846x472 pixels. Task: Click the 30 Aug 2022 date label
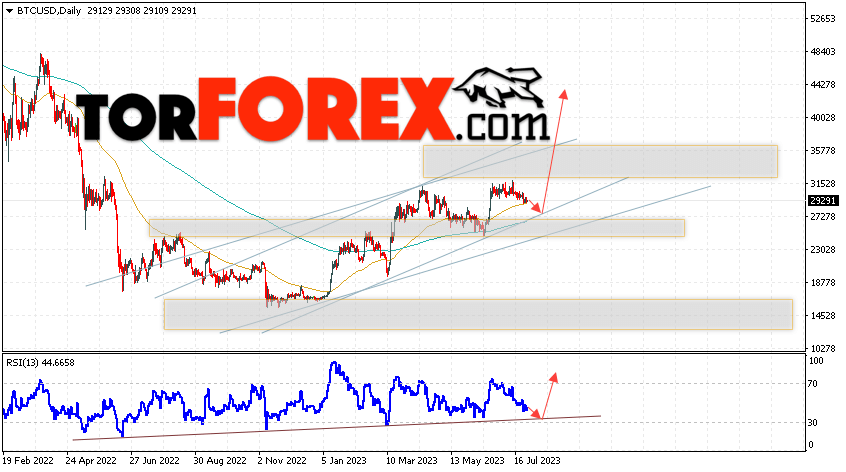coord(220,461)
